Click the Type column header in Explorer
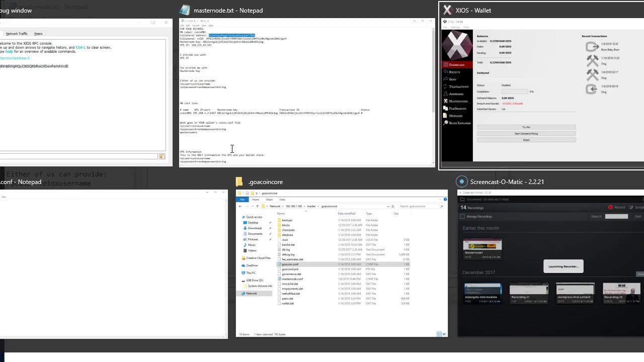 379,214
